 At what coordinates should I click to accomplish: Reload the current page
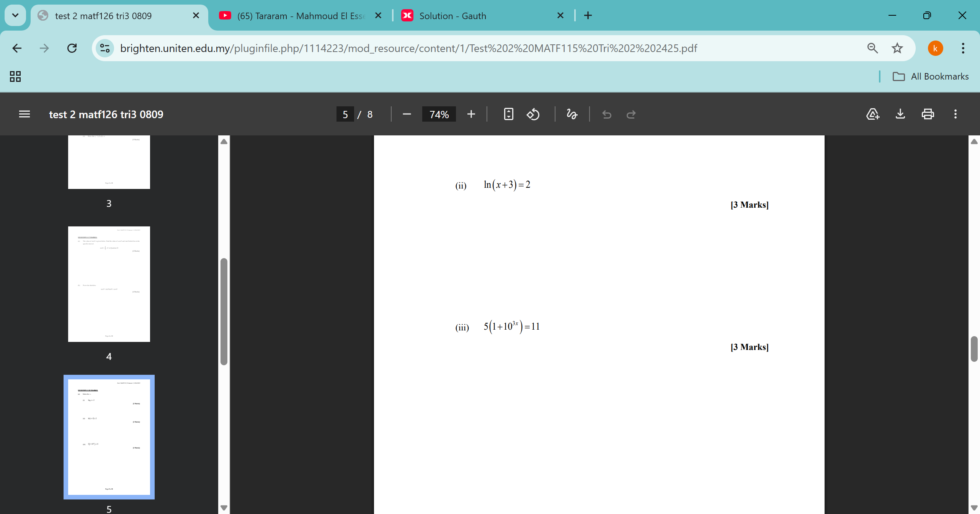(x=72, y=48)
